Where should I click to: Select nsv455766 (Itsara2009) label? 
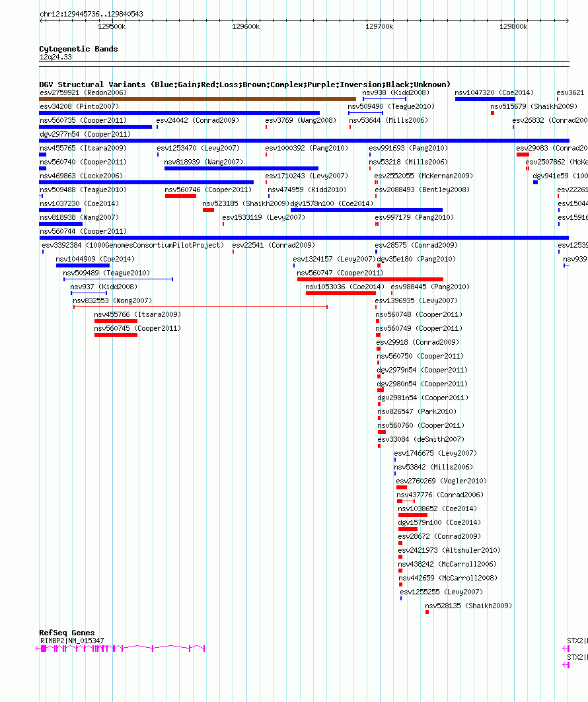pyautogui.click(x=137, y=315)
